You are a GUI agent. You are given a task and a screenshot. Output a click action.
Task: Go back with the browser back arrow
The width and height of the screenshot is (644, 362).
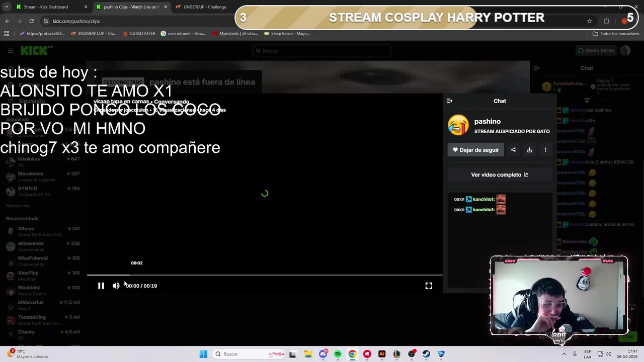pyautogui.click(x=7, y=21)
